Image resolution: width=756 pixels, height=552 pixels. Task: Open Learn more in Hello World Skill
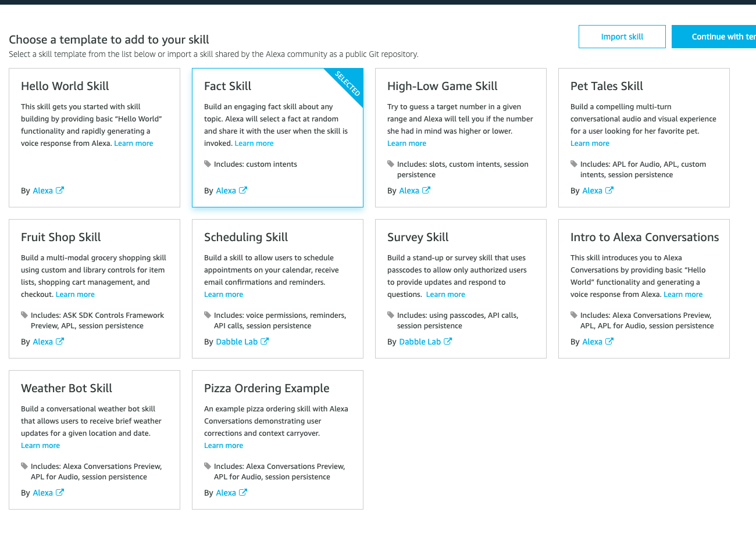click(134, 144)
